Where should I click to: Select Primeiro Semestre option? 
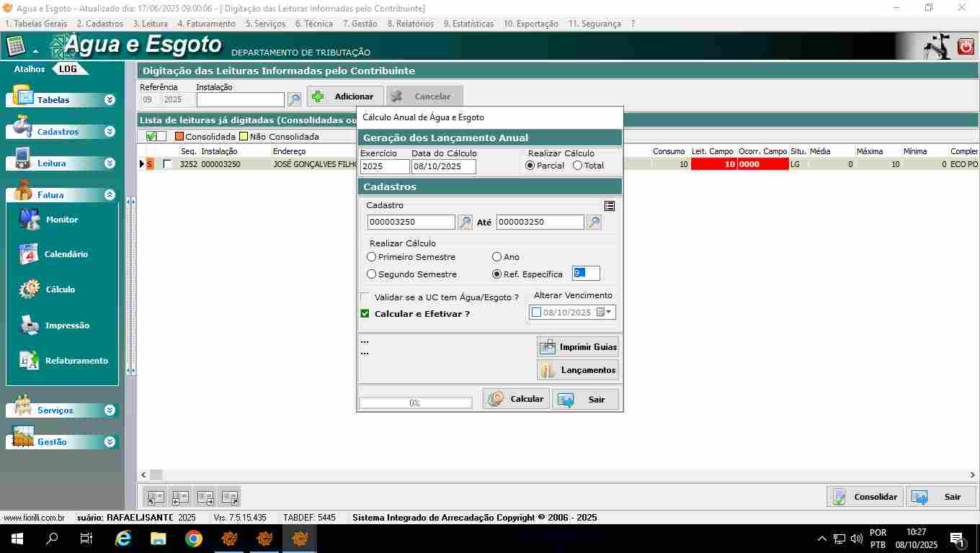(x=372, y=257)
